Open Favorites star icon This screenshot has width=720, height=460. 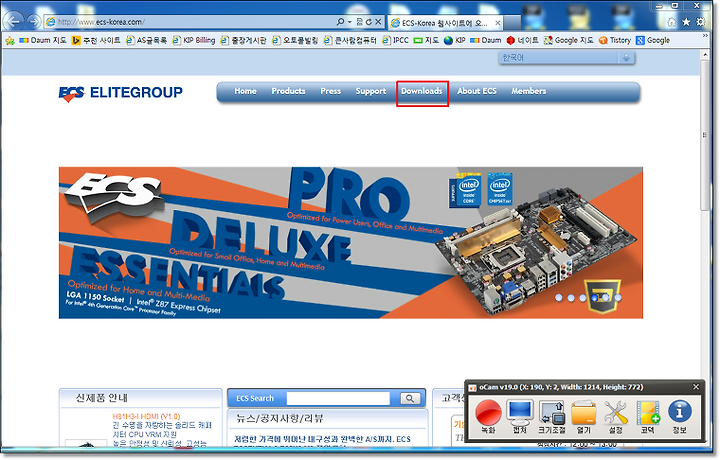[686, 22]
